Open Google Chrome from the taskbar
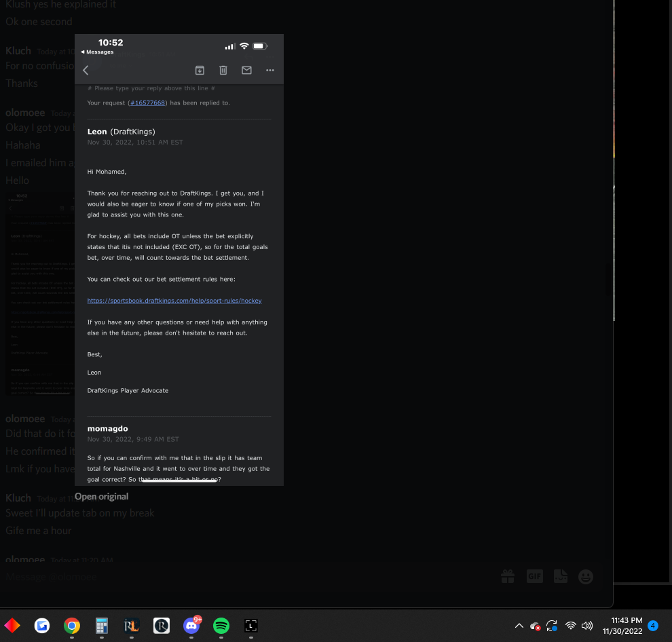 (x=71, y=626)
